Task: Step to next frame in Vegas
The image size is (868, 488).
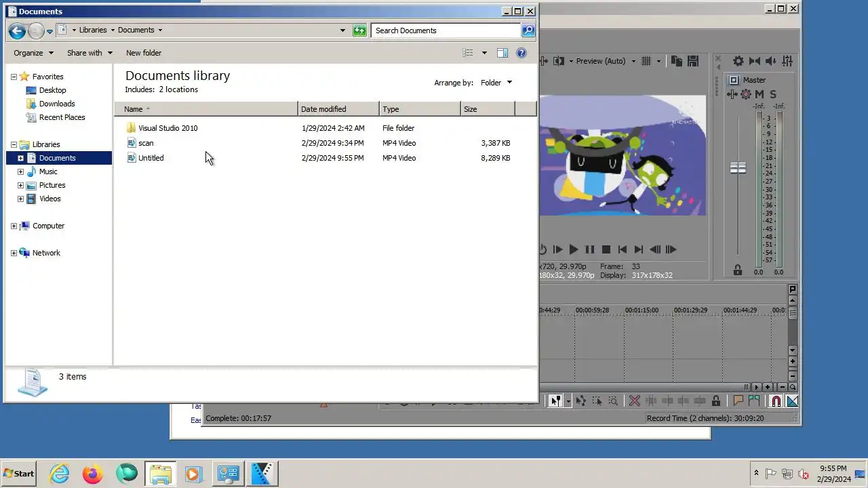Action: [671, 249]
